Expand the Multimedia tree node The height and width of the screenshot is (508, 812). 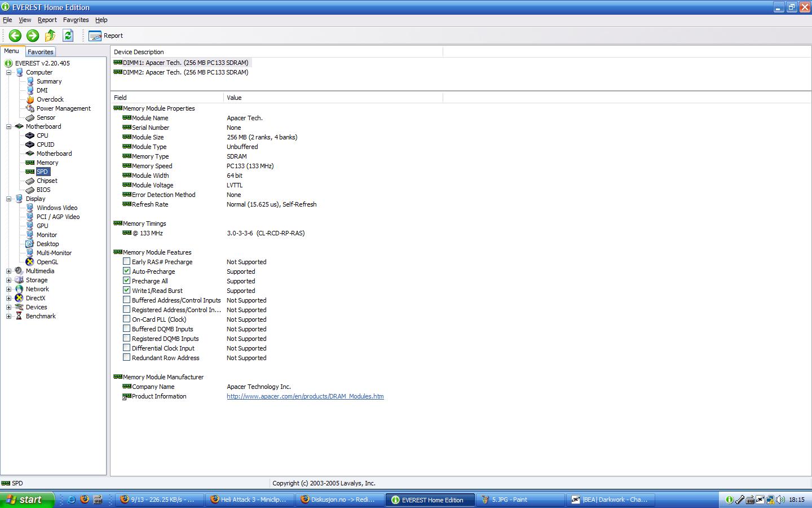click(x=9, y=271)
